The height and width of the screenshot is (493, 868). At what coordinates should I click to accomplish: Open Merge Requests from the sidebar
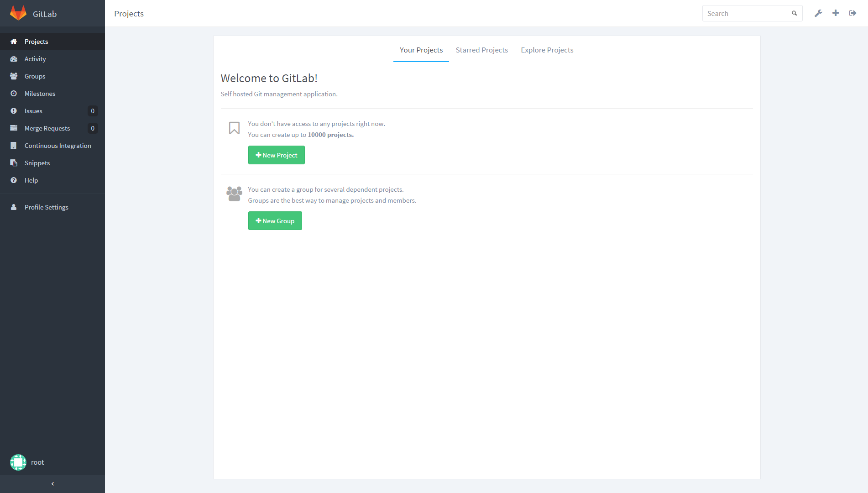click(15, 128)
